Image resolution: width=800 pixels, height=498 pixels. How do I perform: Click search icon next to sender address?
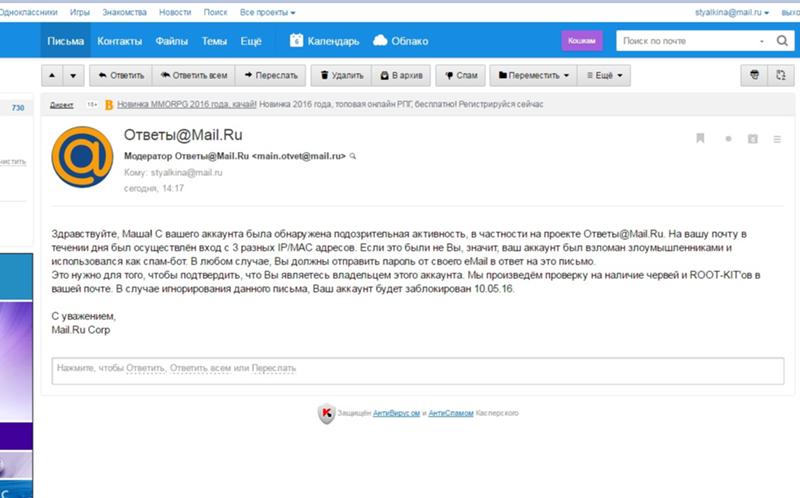353,156
